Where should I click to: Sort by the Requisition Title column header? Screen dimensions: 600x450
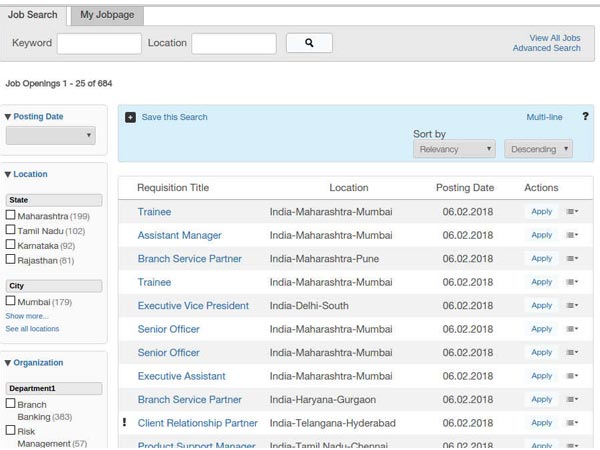[173, 188]
